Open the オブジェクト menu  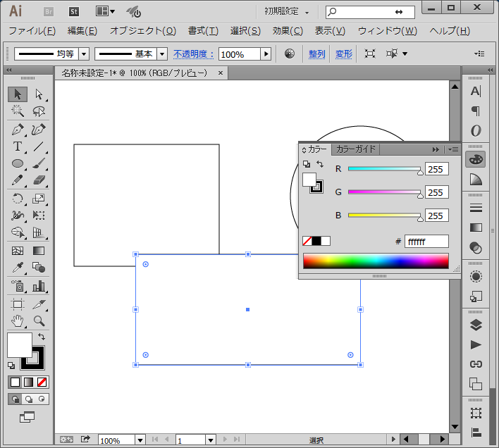pos(143,31)
